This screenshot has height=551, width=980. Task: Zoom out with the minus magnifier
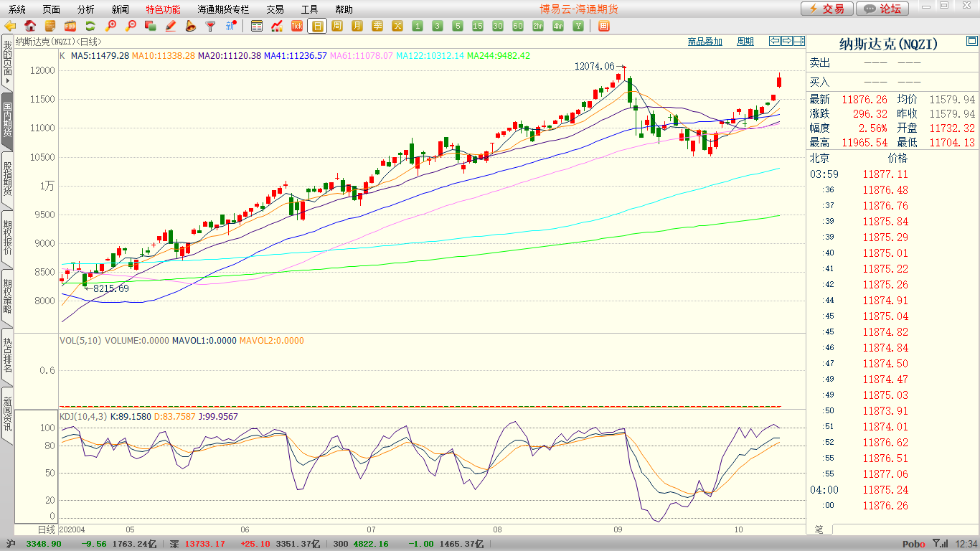131,26
